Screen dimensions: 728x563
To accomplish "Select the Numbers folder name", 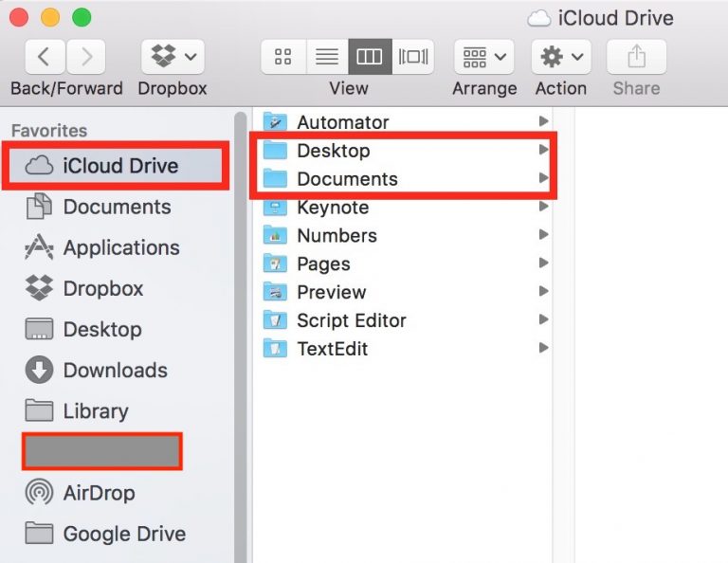I will coord(337,236).
